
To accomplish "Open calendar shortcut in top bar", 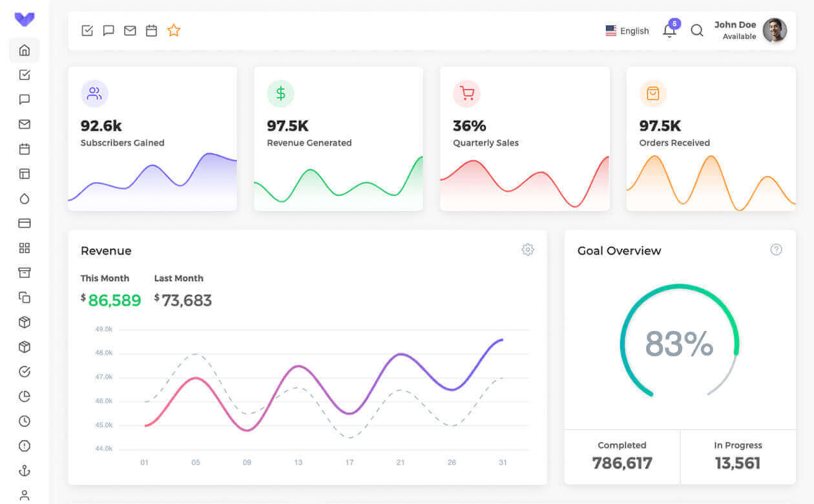I will pyautogui.click(x=151, y=30).
